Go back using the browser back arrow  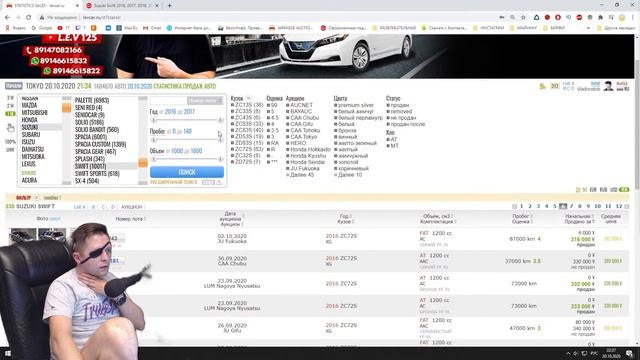(x=7, y=18)
